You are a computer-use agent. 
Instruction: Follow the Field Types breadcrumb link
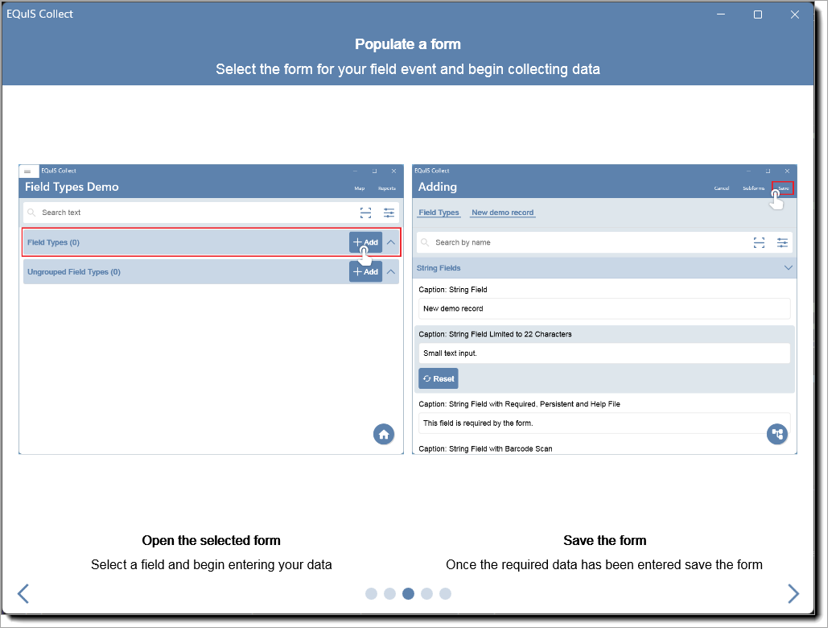[x=439, y=213]
